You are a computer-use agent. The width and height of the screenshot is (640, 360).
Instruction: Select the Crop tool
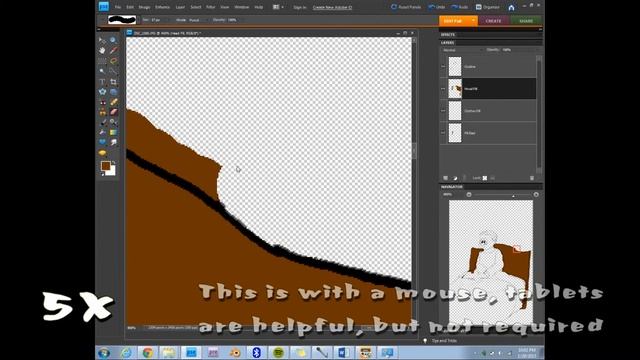click(113, 82)
